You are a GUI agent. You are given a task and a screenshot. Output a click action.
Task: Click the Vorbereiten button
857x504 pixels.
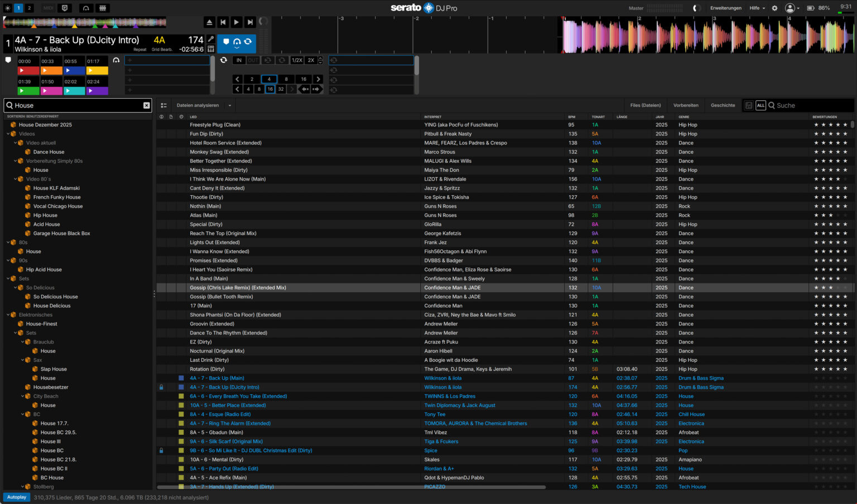686,105
